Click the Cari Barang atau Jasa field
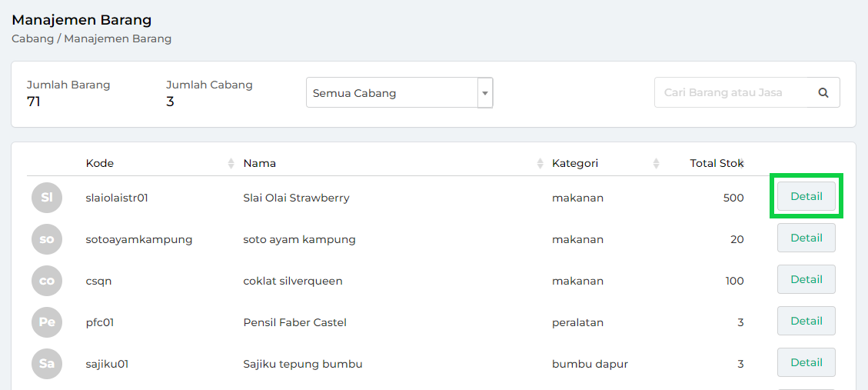868x390 pixels. (730, 92)
